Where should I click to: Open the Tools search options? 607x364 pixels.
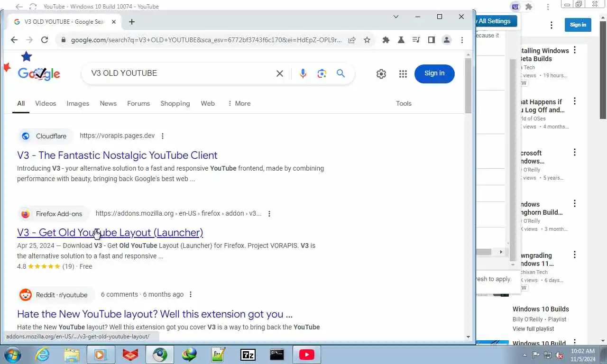(x=404, y=103)
